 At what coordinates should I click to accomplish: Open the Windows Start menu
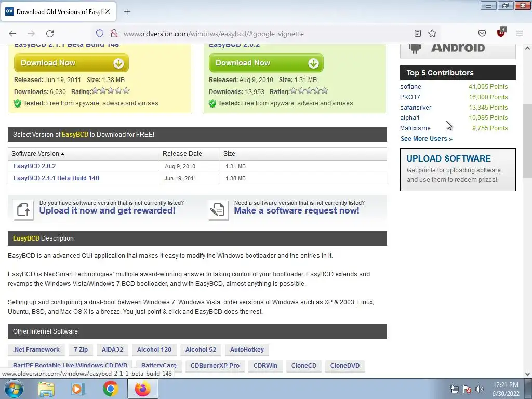coord(14,389)
